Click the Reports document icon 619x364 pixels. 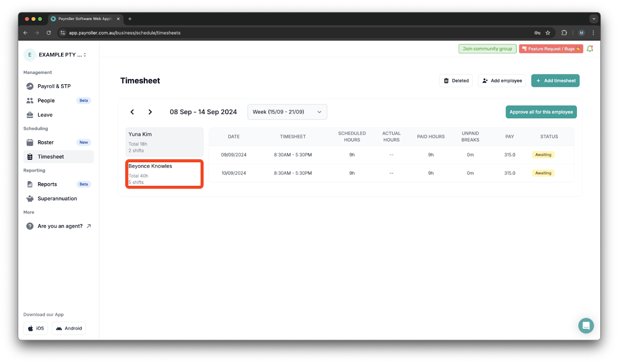pyautogui.click(x=30, y=184)
